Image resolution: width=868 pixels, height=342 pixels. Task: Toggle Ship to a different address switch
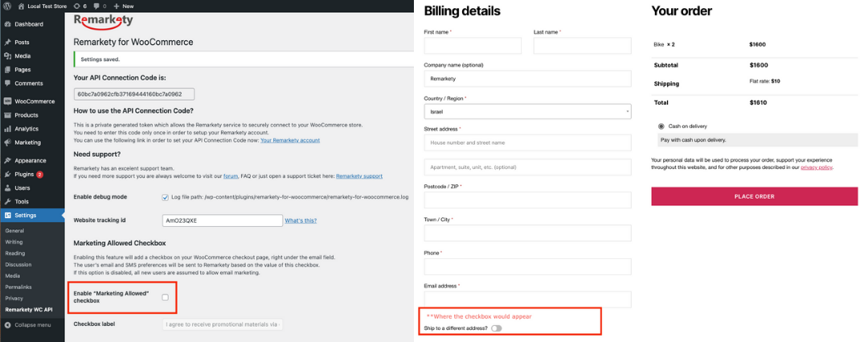click(497, 328)
